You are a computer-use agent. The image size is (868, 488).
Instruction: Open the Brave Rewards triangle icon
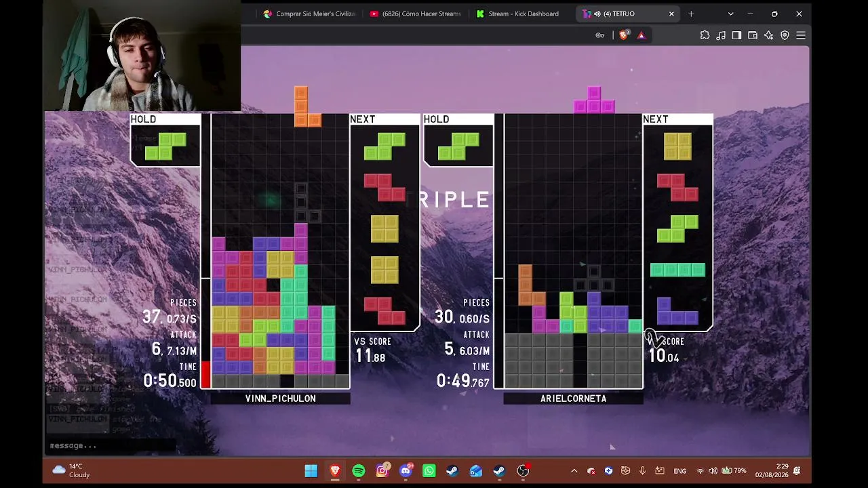641,35
